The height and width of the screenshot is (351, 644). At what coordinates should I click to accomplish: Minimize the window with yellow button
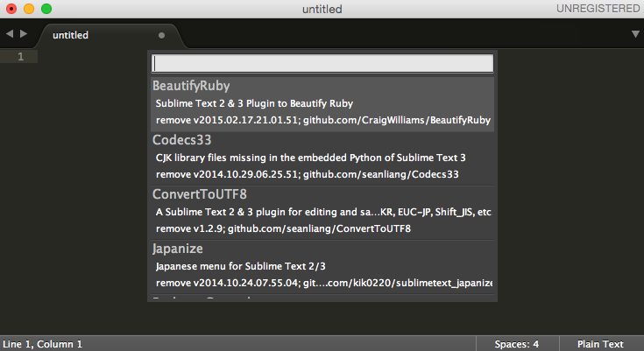[x=29, y=9]
